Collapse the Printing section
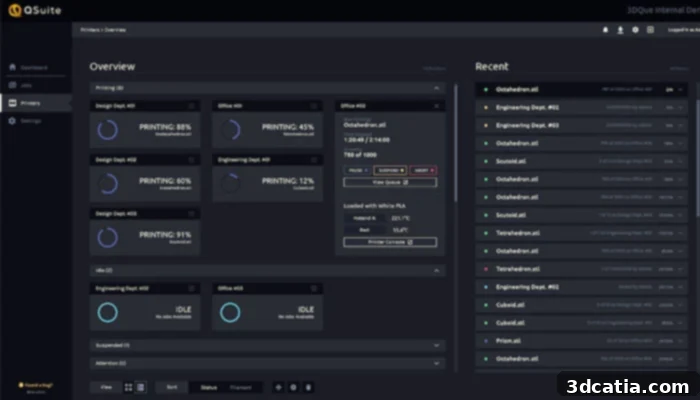 pyautogui.click(x=437, y=88)
